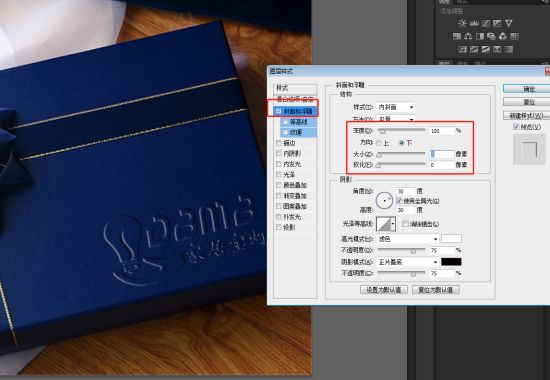Open the 样式 style dropdown showing 内斜面

[x=396, y=107]
